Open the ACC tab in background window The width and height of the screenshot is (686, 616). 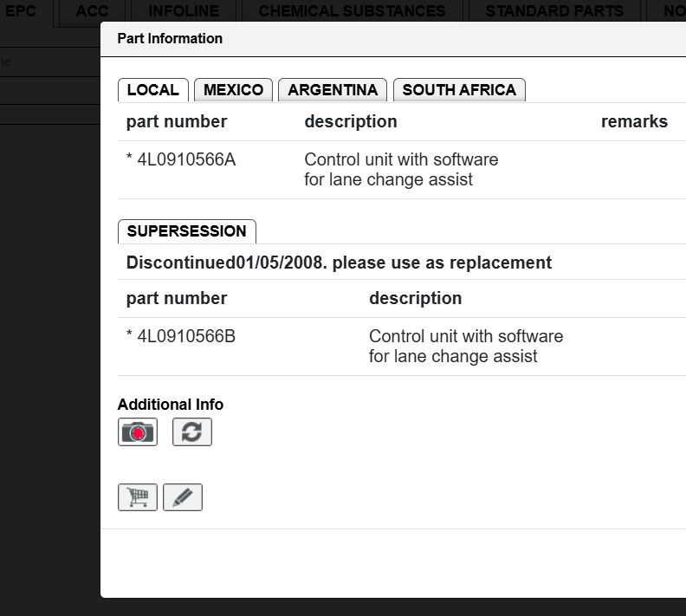click(92, 11)
